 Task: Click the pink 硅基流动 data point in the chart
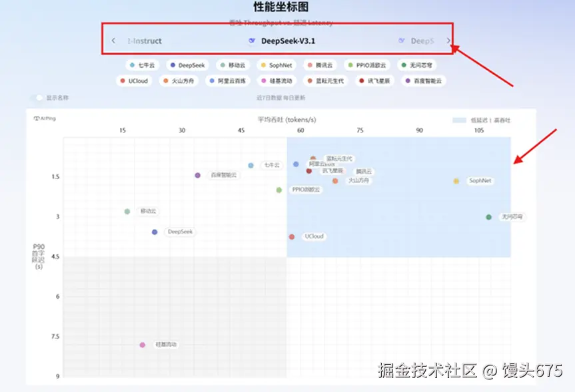143,345
